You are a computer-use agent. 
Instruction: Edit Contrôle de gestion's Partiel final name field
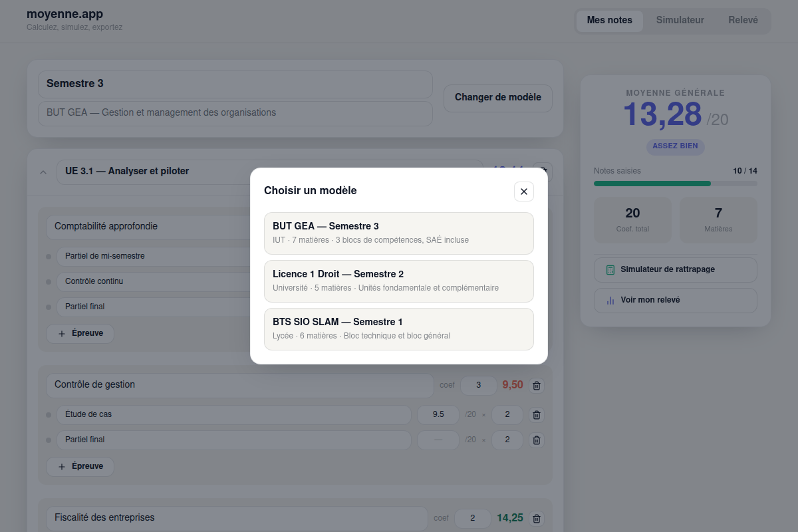tap(234, 440)
